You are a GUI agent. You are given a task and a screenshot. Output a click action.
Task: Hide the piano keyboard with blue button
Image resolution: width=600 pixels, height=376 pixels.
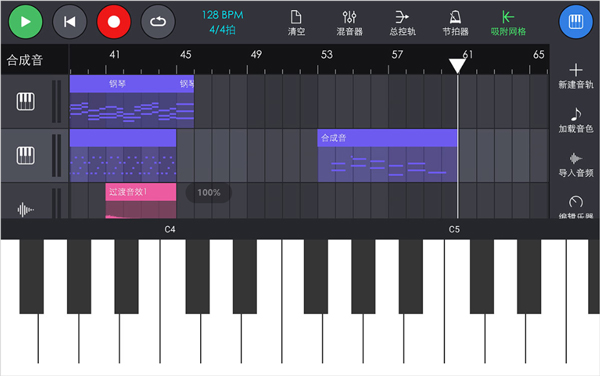[576, 22]
